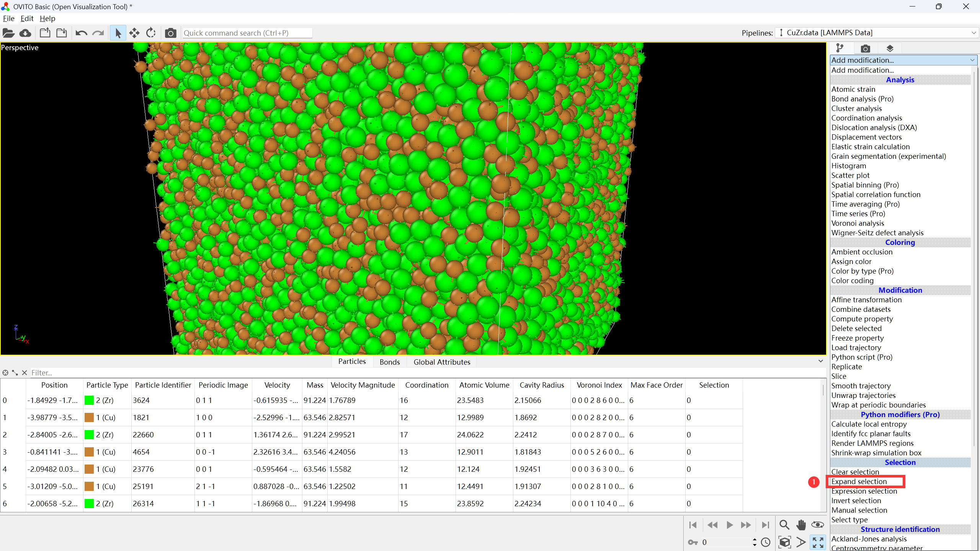Switch to the Global Attributes tab
The height and width of the screenshot is (551, 980).
(442, 362)
